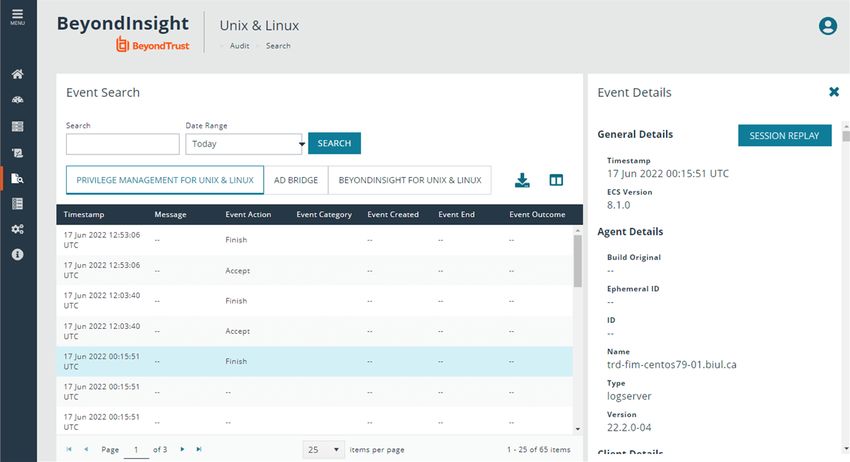The image size is (850, 462).
Task: Sort by Event Action column header
Action: click(x=248, y=215)
